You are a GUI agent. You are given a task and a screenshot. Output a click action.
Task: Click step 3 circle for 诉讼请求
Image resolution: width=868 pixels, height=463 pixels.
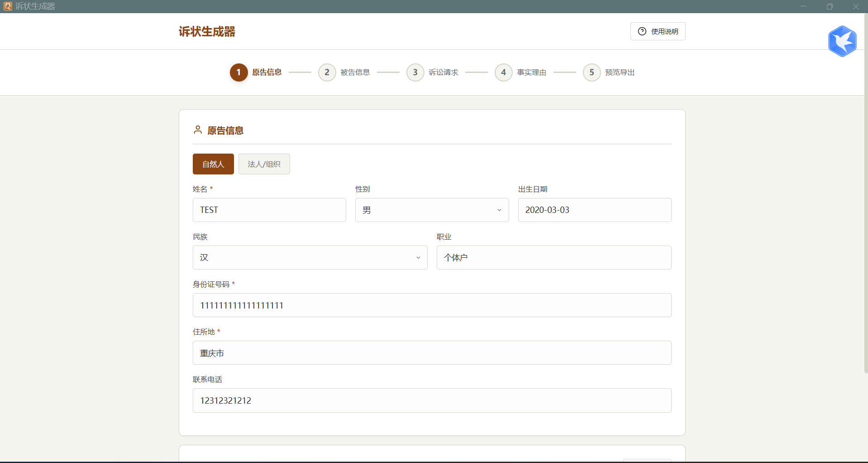point(415,72)
